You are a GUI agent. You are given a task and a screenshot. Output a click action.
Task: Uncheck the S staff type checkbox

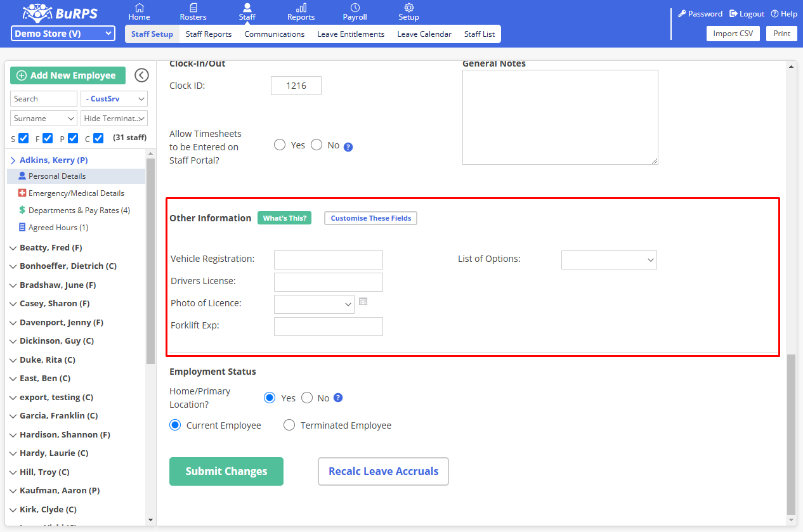coord(23,138)
